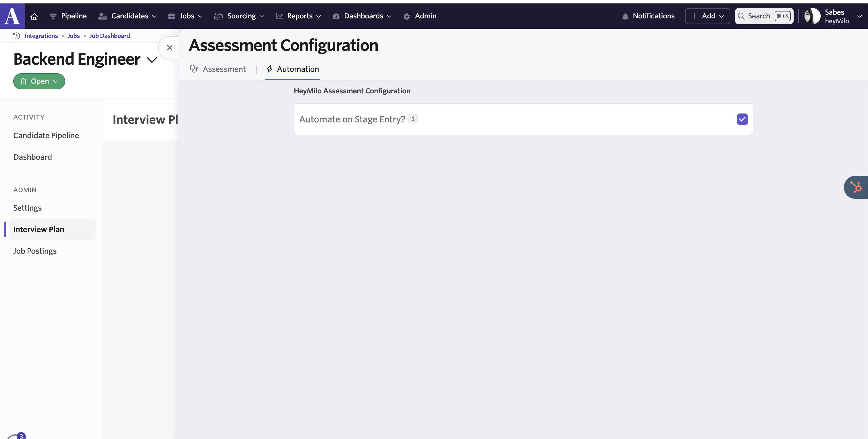Click the Notifications bell icon

pos(625,16)
